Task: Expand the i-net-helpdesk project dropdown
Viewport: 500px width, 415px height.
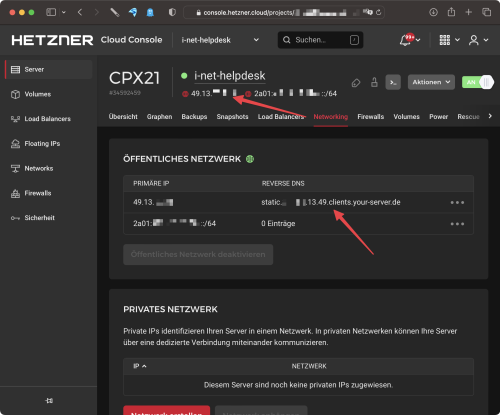Action: 256,40
